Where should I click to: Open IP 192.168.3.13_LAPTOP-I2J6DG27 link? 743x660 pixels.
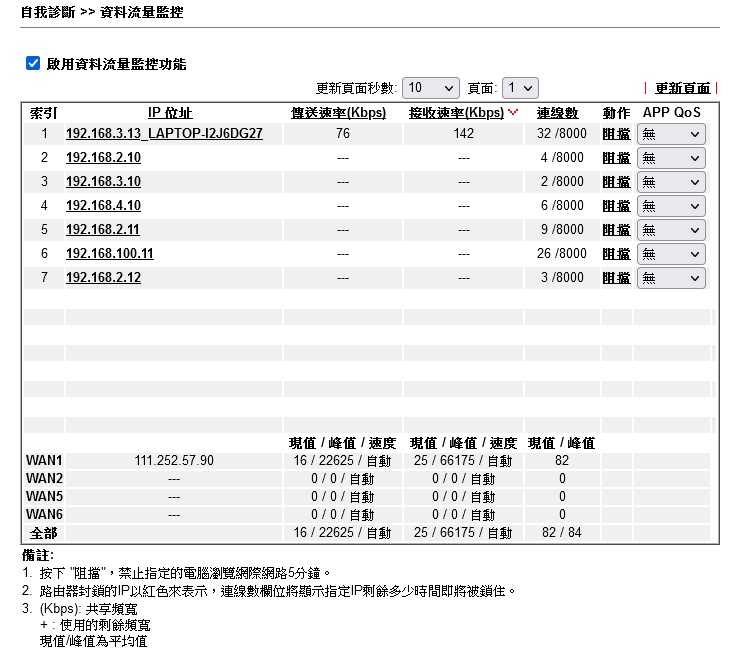coord(164,134)
